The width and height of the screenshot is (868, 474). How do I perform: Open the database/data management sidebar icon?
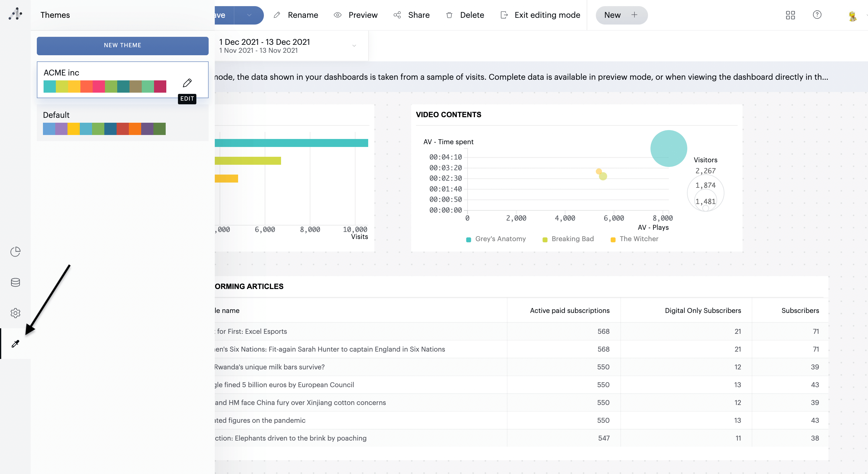15,282
